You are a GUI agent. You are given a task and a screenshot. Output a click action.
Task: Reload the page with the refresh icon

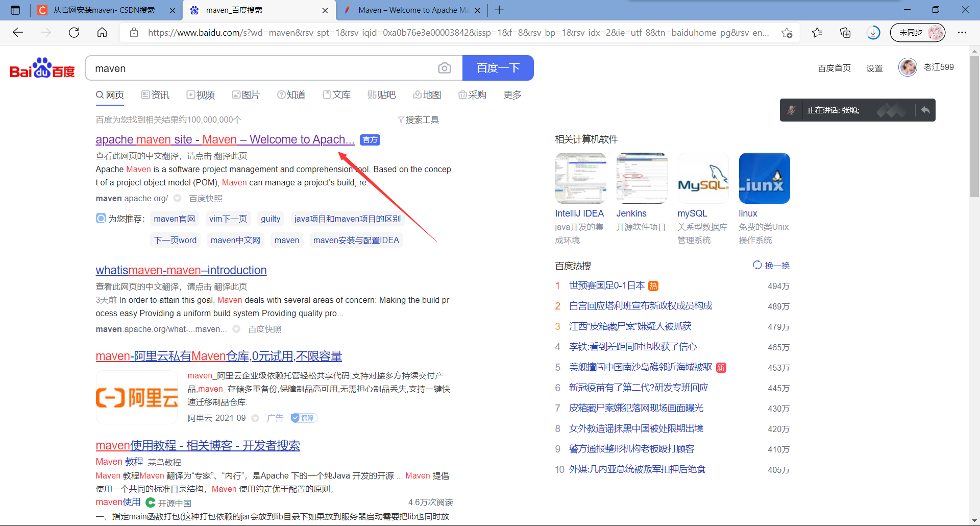click(x=74, y=33)
